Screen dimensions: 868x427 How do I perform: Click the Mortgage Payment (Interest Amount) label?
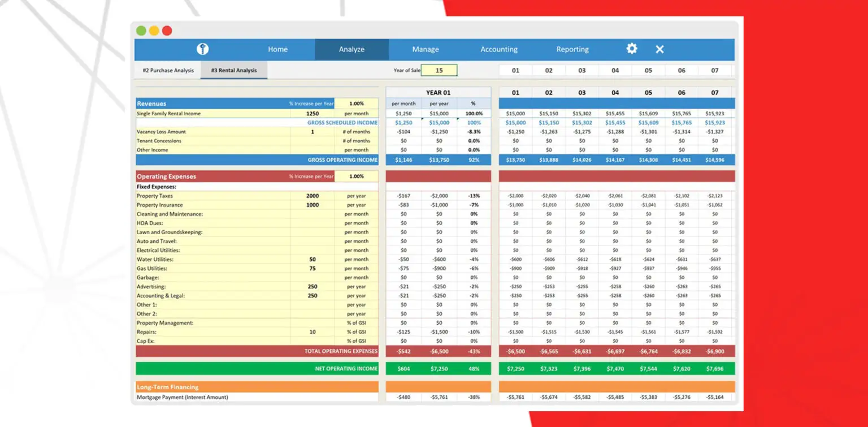pyautogui.click(x=182, y=397)
